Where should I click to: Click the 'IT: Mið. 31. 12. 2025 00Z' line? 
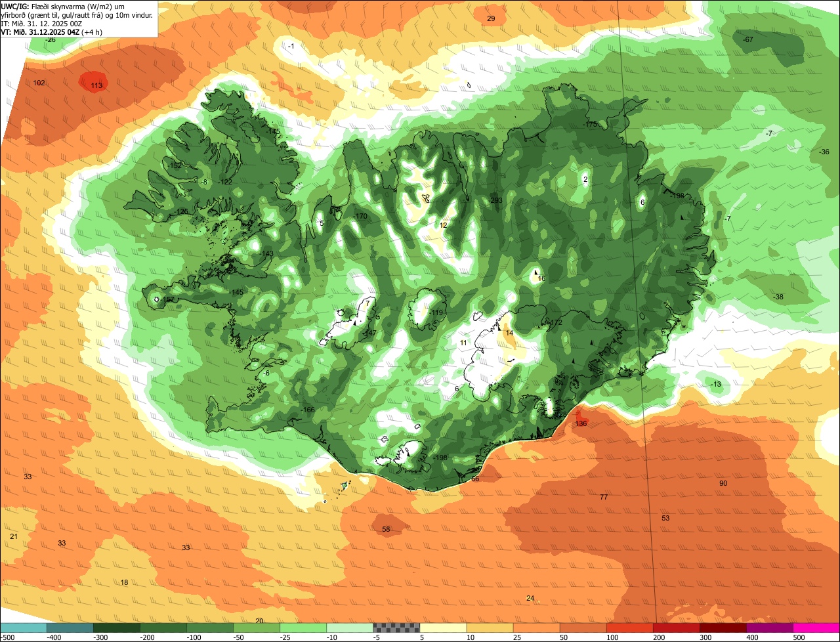pos(41,23)
